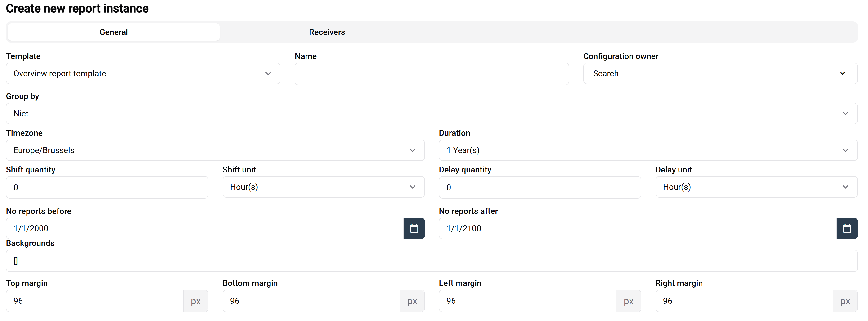868x321 pixels.
Task: Expand the Configuration owner search dropdown
Action: (x=720, y=73)
